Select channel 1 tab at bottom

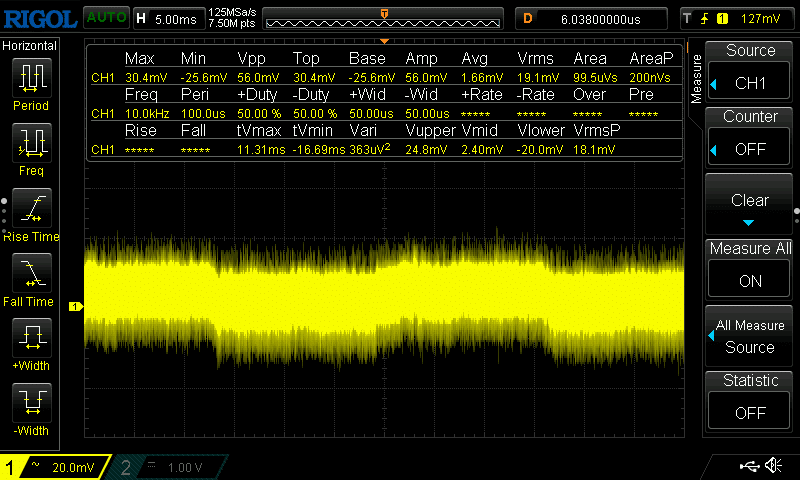click(x=55, y=467)
